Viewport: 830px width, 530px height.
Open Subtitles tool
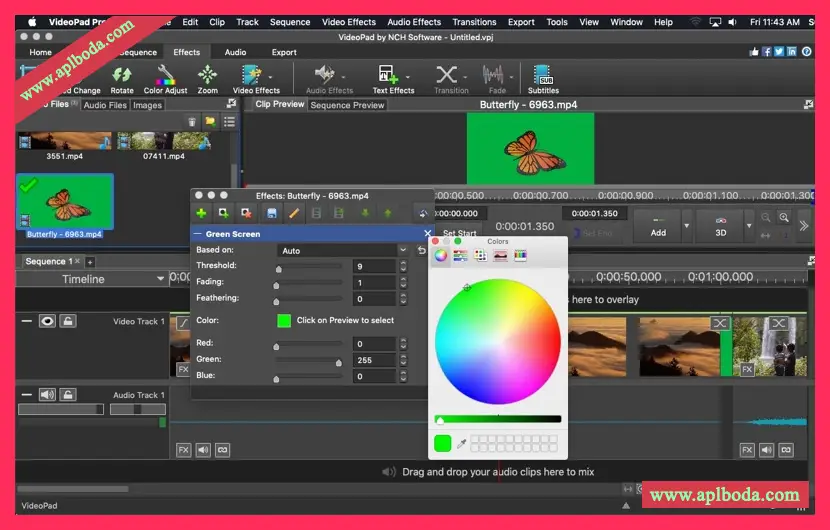coord(543,79)
